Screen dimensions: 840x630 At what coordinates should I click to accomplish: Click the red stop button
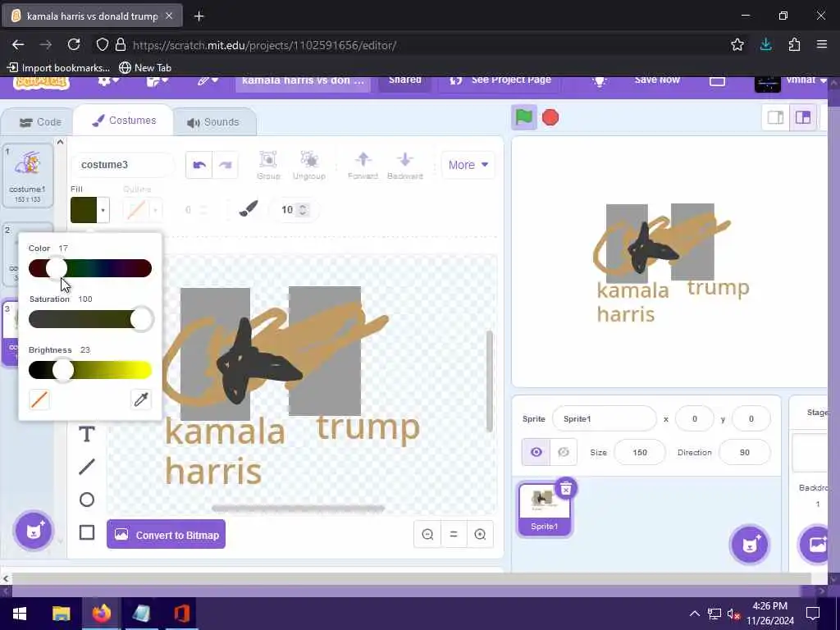pyautogui.click(x=550, y=117)
